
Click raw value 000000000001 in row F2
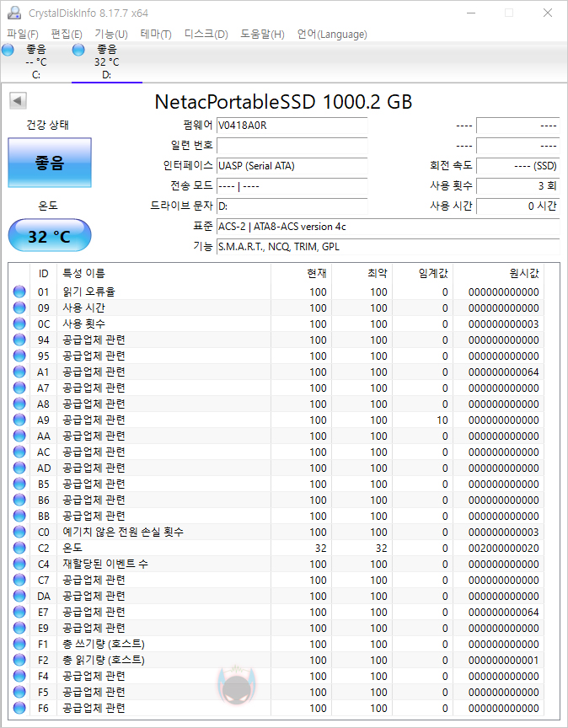click(503, 661)
